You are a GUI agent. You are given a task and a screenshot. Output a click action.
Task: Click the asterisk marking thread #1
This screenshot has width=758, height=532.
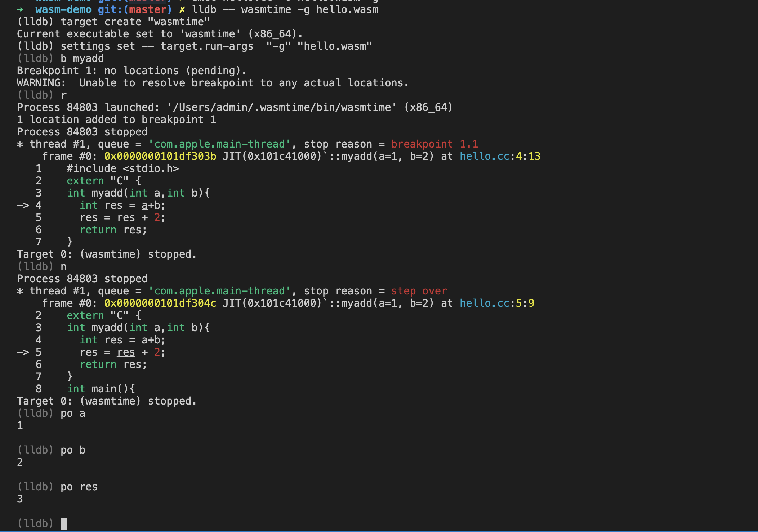click(x=20, y=144)
